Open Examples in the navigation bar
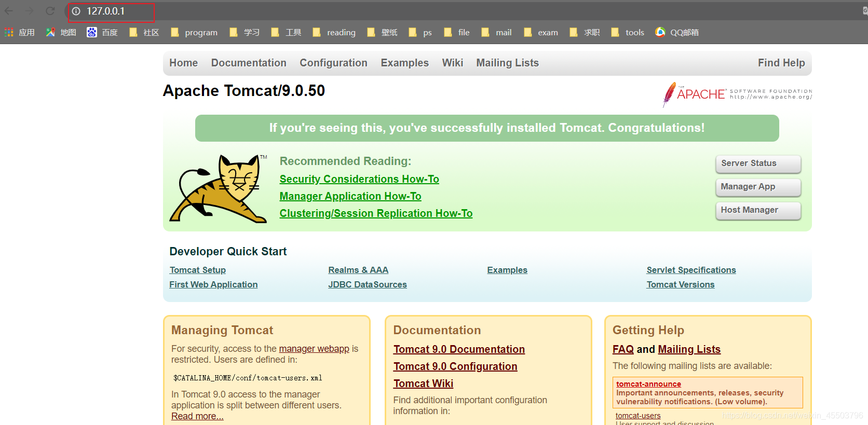Image resolution: width=868 pixels, height=425 pixels. 404,63
